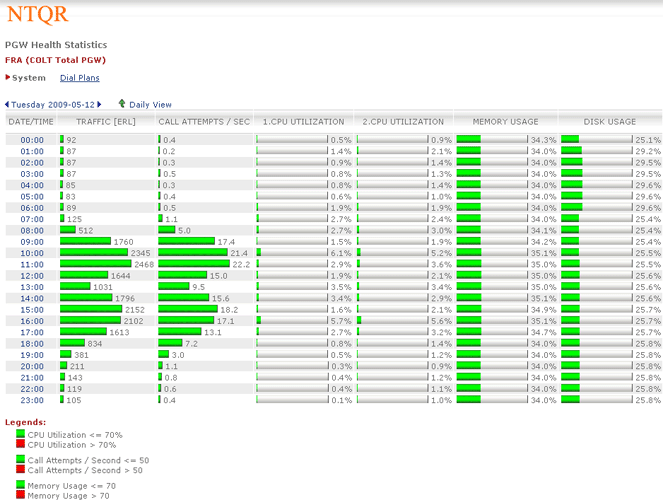The height and width of the screenshot is (500, 663).
Task: Click the DISK USAGE column header
Action: coord(609,122)
